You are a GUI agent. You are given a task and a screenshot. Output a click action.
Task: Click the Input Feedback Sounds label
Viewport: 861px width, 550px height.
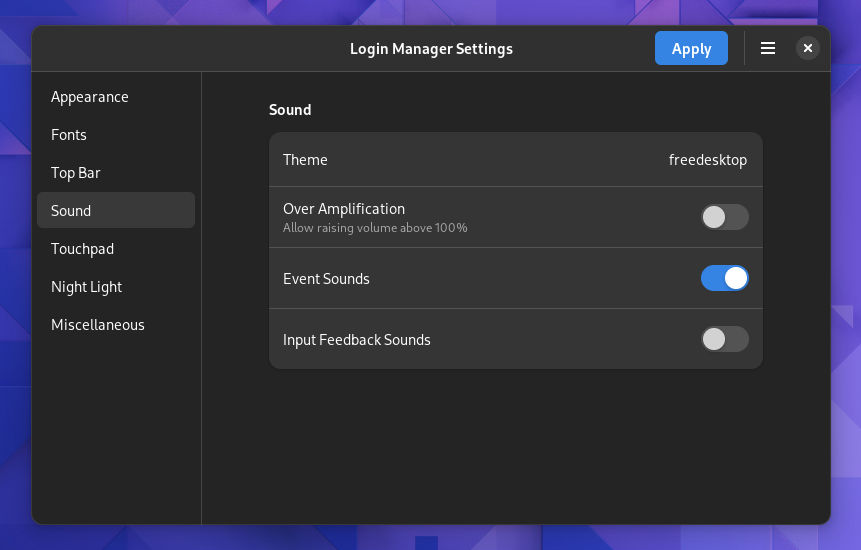point(356,340)
